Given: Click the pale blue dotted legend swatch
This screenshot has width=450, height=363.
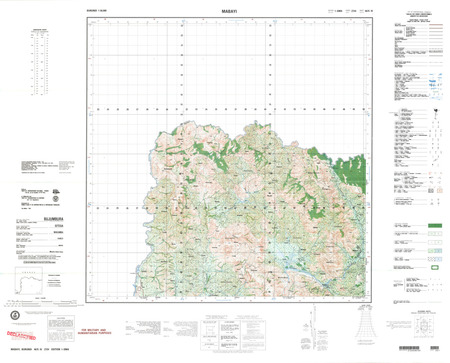Looking at the screenshot, I should (x=435, y=259).
